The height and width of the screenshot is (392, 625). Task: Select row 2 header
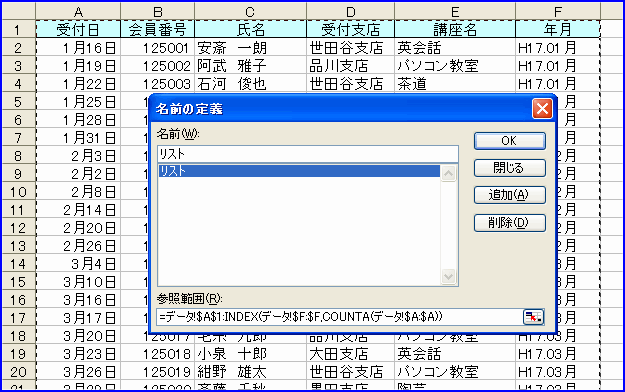18,47
